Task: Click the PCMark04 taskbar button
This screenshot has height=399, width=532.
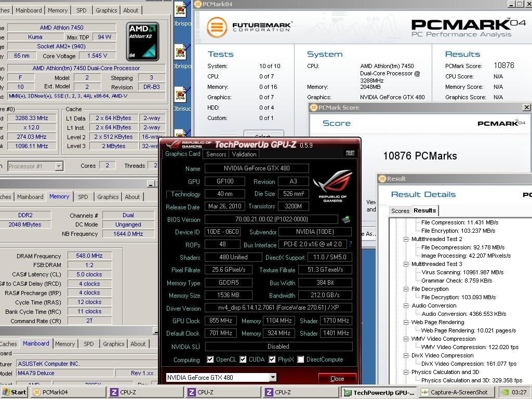Action: click(68, 392)
